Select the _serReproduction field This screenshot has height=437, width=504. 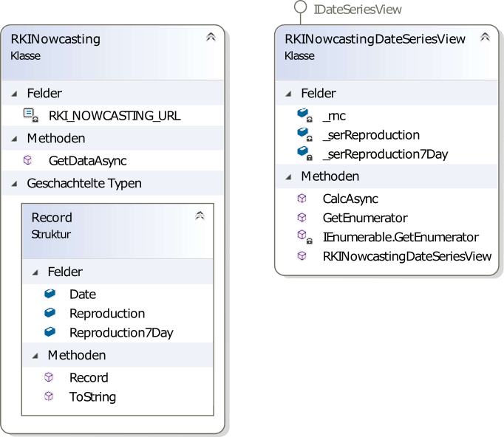point(371,135)
